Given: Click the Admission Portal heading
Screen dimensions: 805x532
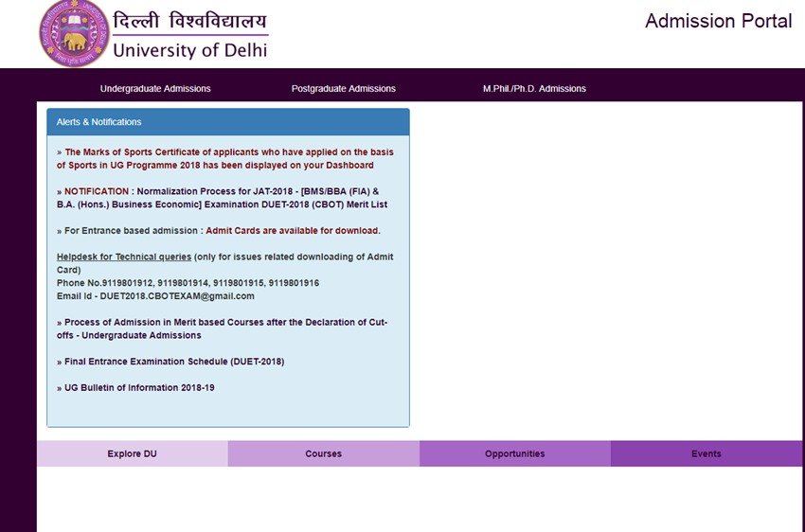Looking at the screenshot, I should point(718,21).
